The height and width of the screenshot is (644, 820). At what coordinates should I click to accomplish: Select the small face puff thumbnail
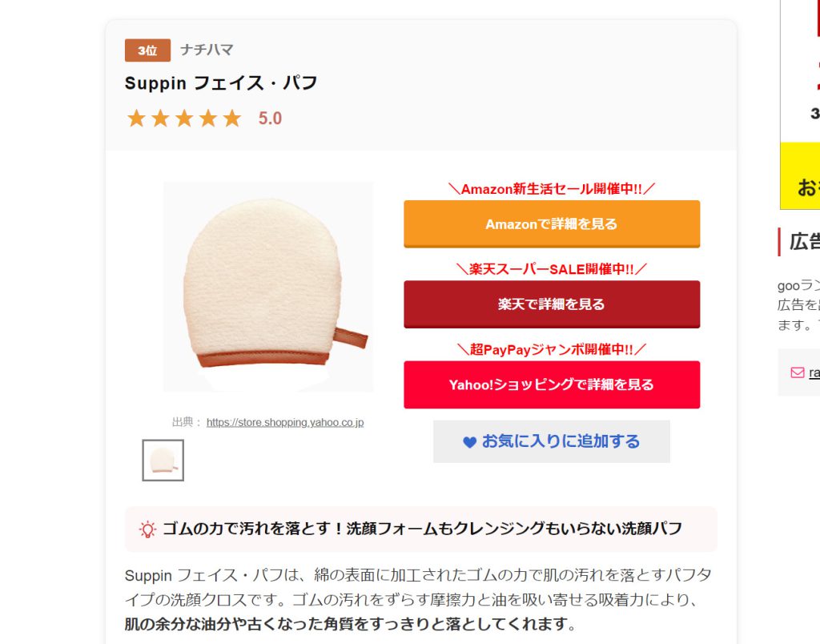pos(163,461)
